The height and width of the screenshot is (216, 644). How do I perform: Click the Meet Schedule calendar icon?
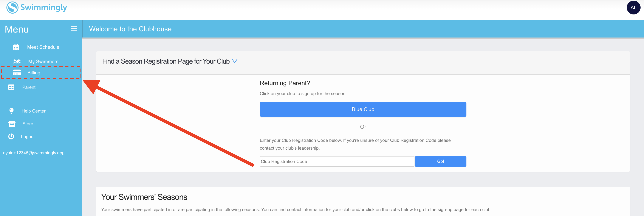[16, 47]
